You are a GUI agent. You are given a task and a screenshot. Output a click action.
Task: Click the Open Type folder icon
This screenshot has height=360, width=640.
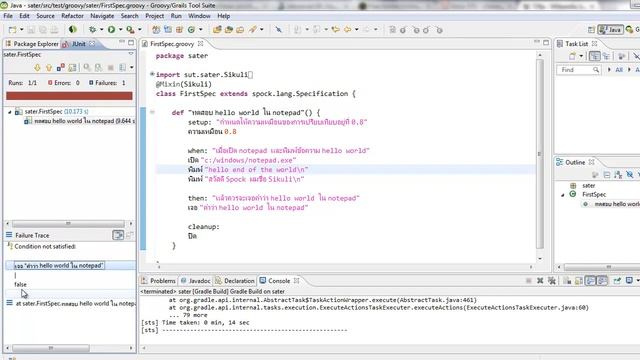click(x=217, y=30)
